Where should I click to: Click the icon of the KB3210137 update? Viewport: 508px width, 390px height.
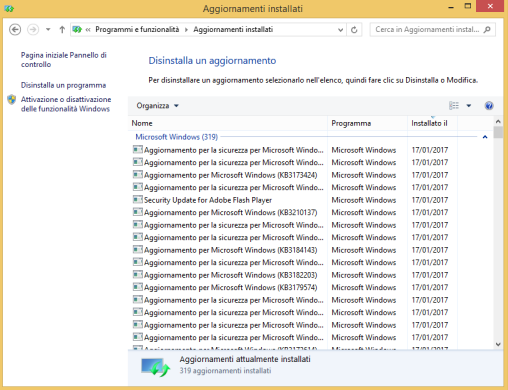click(x=138, y=212)
